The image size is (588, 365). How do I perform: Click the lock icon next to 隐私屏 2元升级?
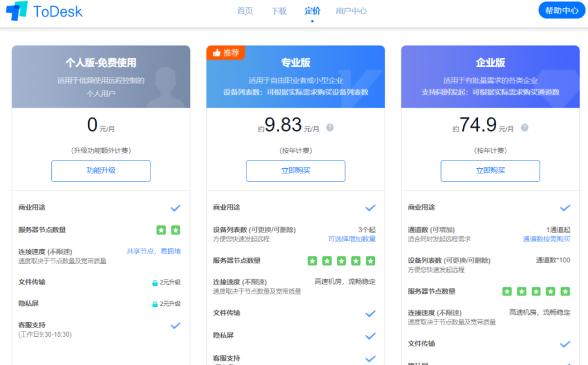155,304
